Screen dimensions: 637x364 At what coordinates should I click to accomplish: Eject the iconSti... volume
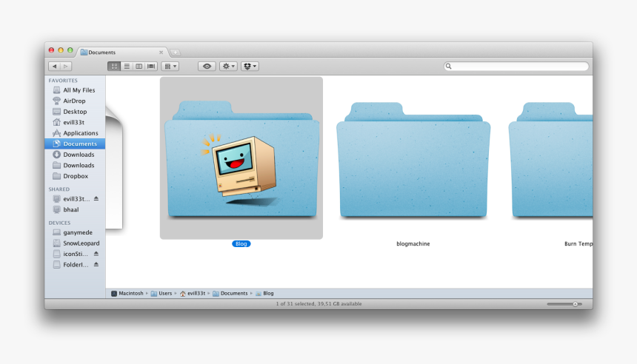(x=96, y=254)
